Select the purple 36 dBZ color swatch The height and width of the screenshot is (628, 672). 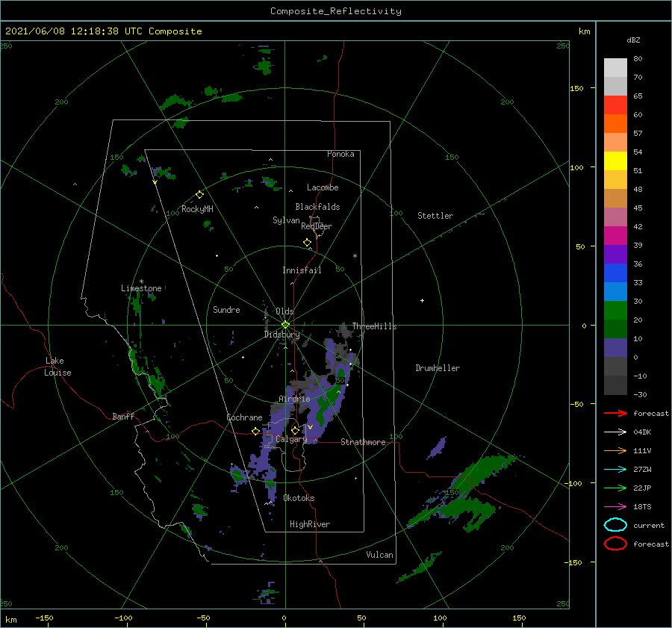(615, 254)
